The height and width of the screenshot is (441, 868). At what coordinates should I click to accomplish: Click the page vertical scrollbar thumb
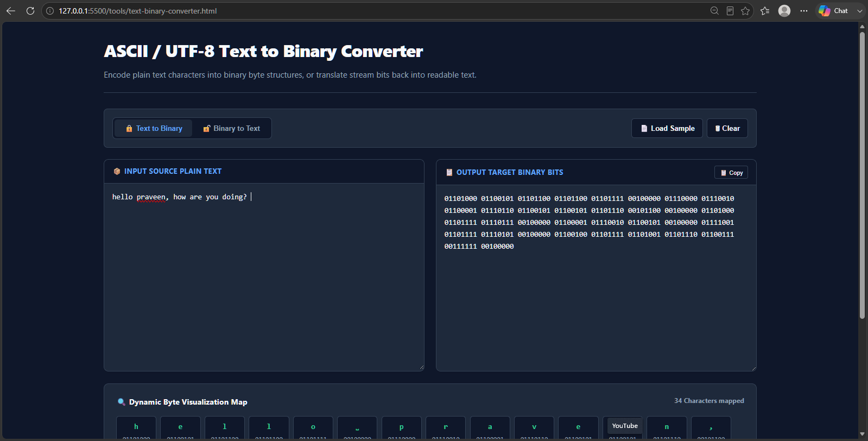(862, 175)
